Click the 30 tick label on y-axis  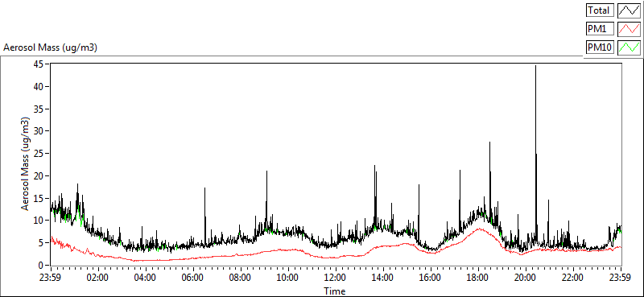click(39, 131)
